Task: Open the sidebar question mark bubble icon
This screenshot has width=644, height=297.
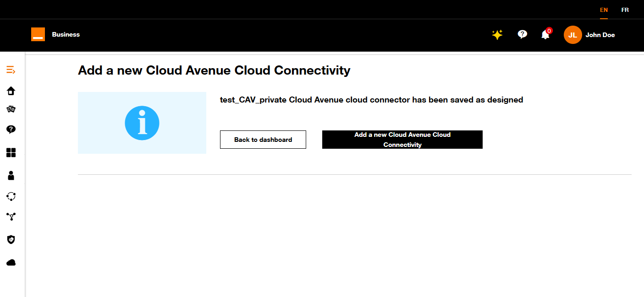Action: point(11,130)
